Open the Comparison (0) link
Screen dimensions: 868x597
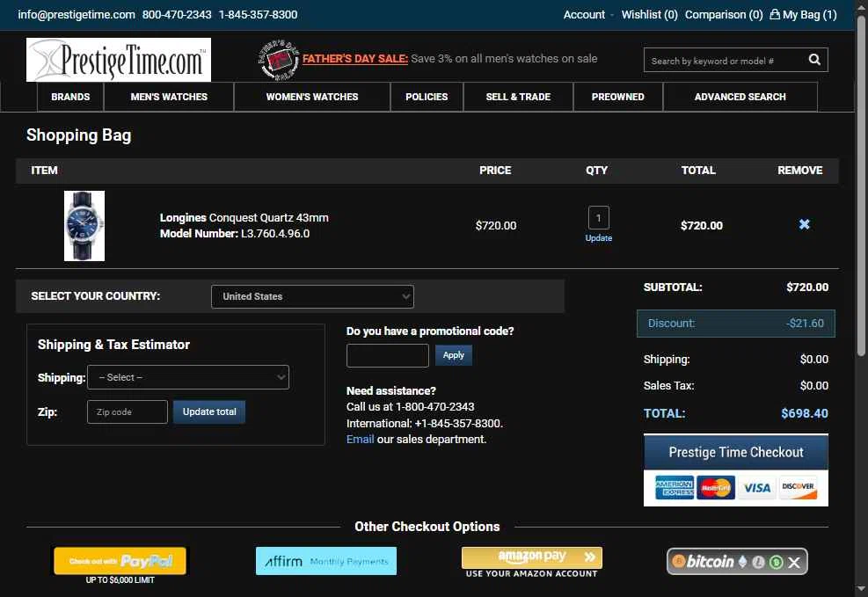click(x=724, y=14)
